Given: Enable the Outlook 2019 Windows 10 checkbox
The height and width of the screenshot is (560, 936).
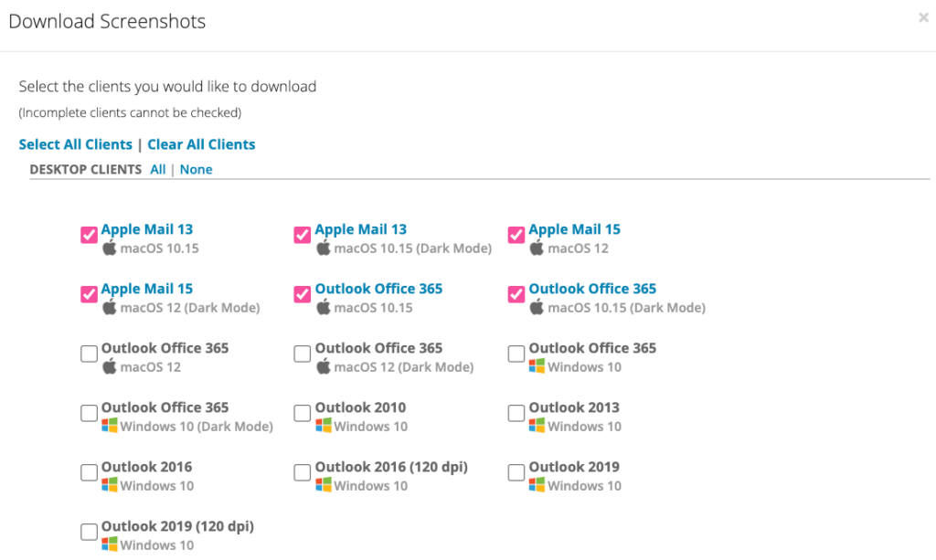Looking at the screenshot, I should coord(516,473).
